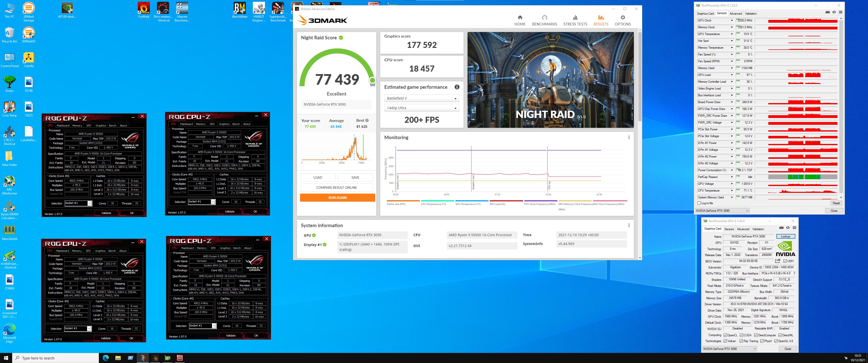Open MSI Afterburner desktop icon

[9, 185]
